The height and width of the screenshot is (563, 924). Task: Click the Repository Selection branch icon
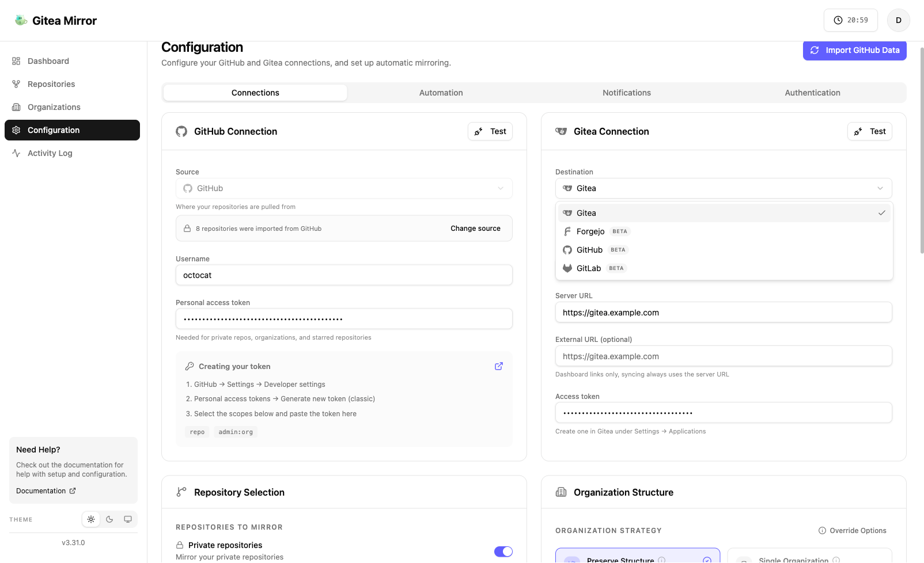pos(181,492)
